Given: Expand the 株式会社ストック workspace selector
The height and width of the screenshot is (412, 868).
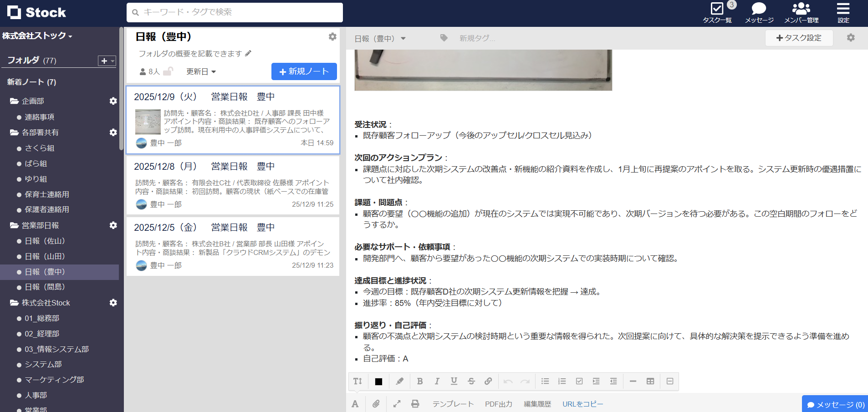Looking at the screenshot, I should tap(36, 36).
